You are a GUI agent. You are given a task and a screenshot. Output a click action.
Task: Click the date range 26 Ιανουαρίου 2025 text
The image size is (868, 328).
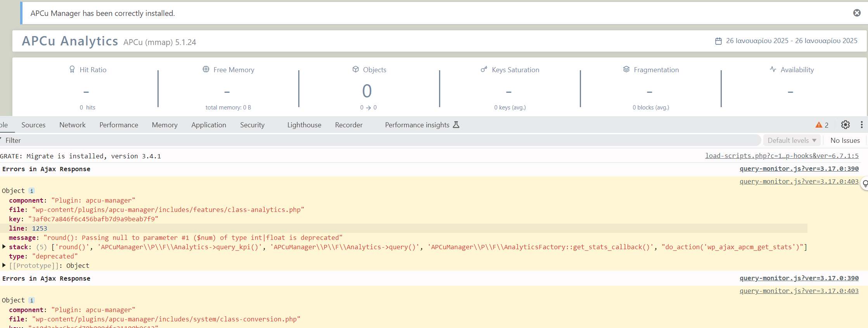pos(792,41)
